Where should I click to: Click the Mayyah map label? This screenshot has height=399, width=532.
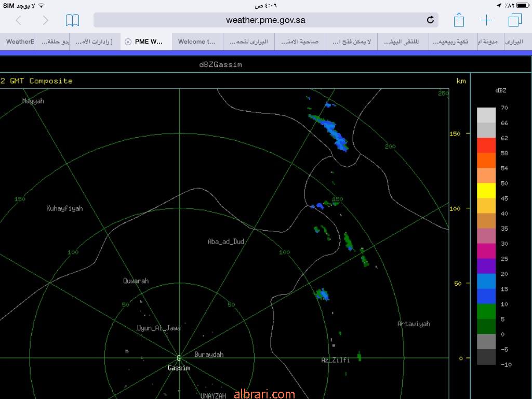tap(33, 101)
